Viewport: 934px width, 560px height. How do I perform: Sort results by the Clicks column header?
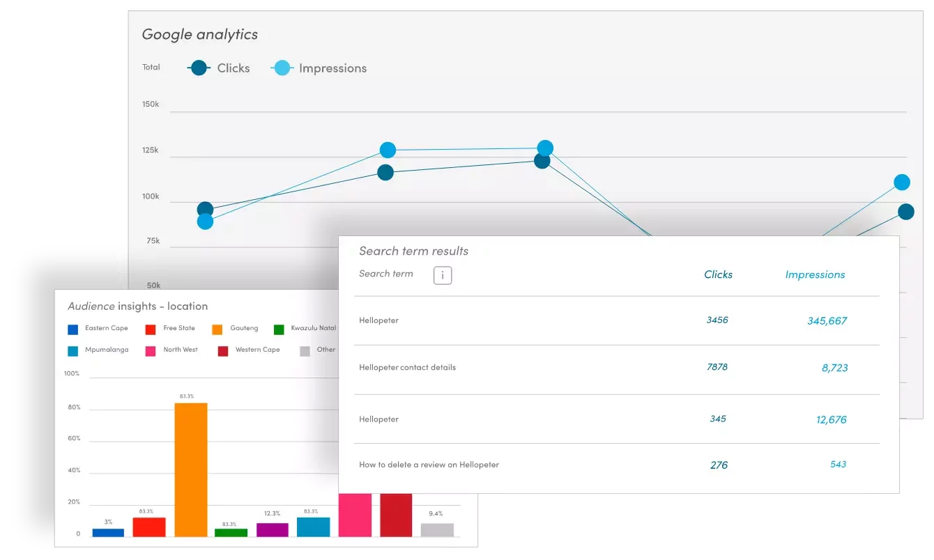pos(718,274)
